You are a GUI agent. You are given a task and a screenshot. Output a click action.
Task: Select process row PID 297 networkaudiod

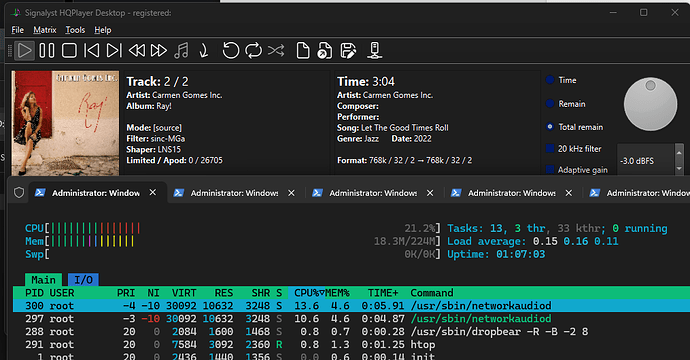pos(351,318)
